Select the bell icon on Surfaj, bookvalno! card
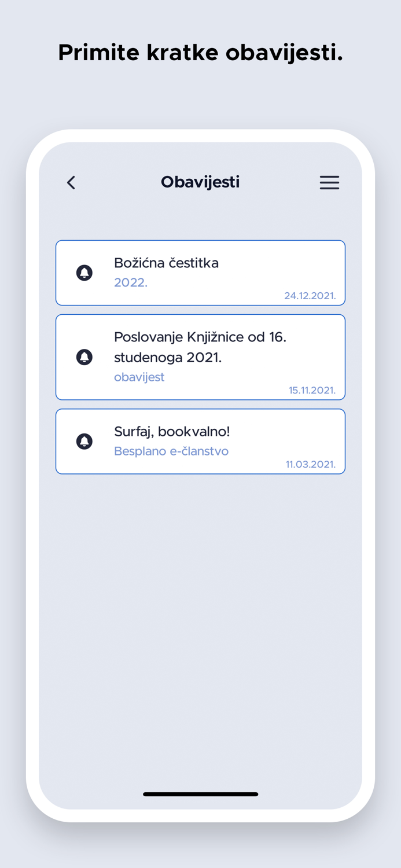The width and height of the screenshot is (401, 868). point(84,441)
